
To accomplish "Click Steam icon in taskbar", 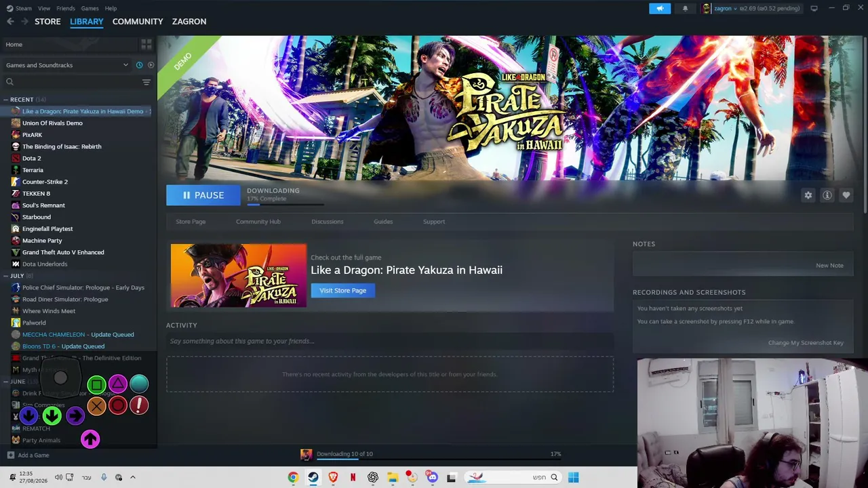I will tap(313, 477).
